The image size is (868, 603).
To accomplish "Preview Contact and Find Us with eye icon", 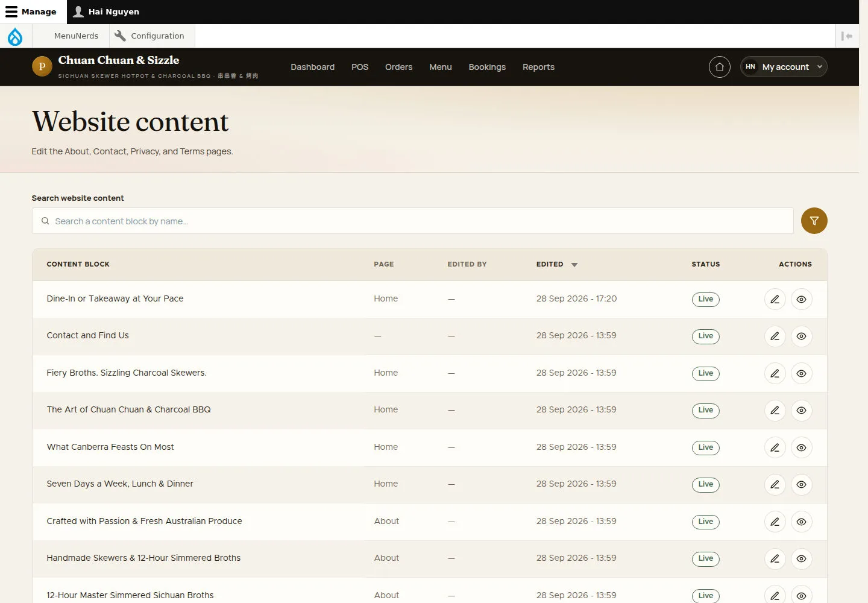I will point(801,336).
